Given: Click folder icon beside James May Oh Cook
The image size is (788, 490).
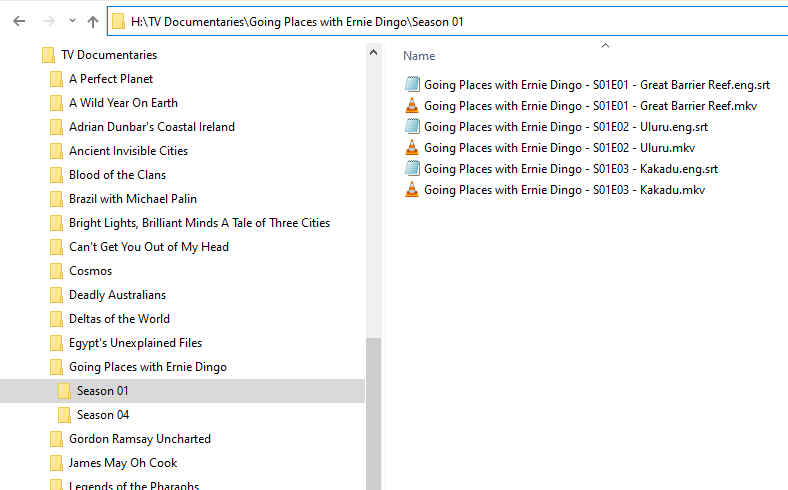Looking at the screenshot, I should (56, 463).
